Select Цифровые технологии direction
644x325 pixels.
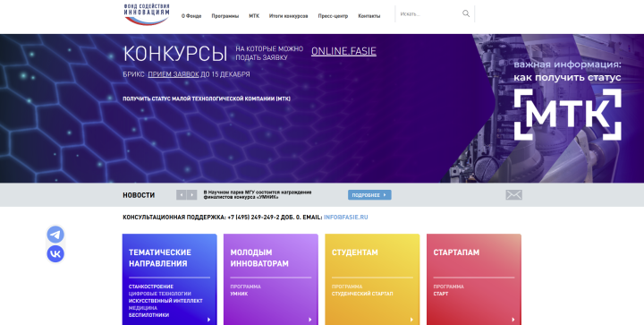pos(160,294)
